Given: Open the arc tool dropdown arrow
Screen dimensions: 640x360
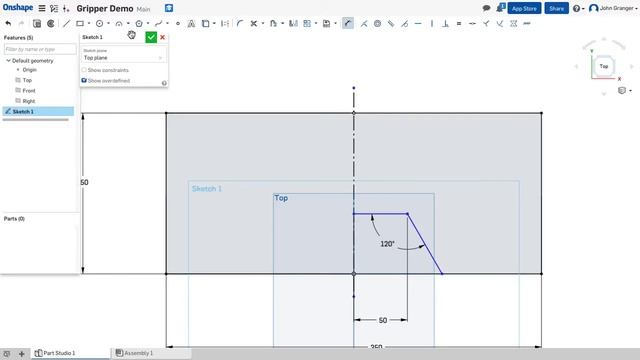Looking at the screenshot, I should 128,24.
